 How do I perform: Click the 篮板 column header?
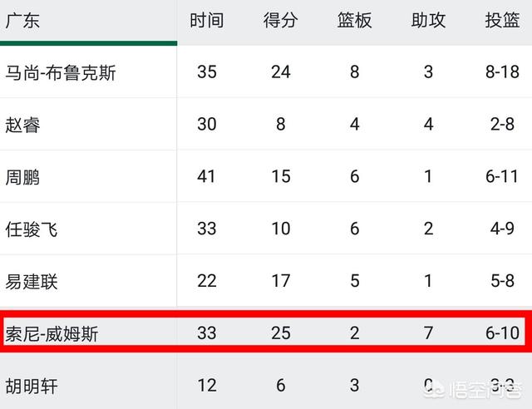[355, 20]
